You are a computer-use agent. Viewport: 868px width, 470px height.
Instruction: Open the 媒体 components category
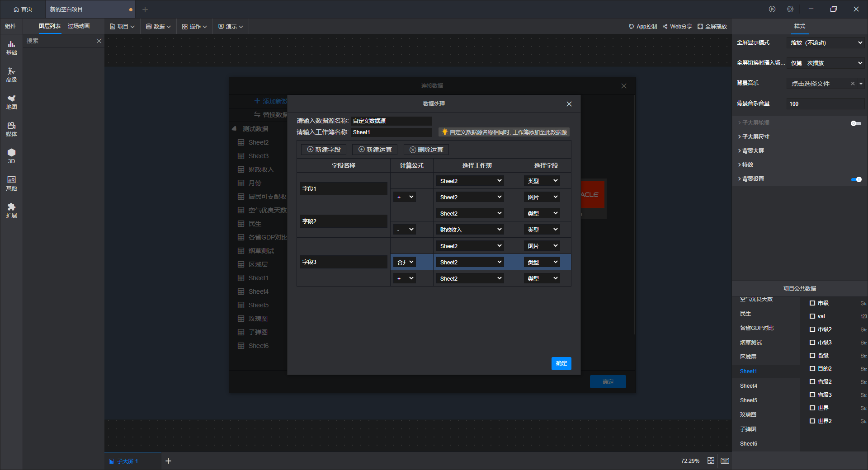11,129
